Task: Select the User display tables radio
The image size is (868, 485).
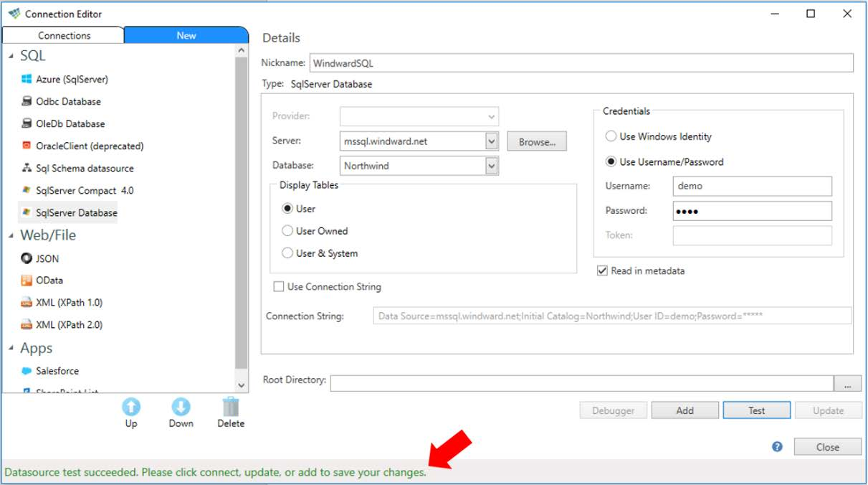Action: [287, 209]
